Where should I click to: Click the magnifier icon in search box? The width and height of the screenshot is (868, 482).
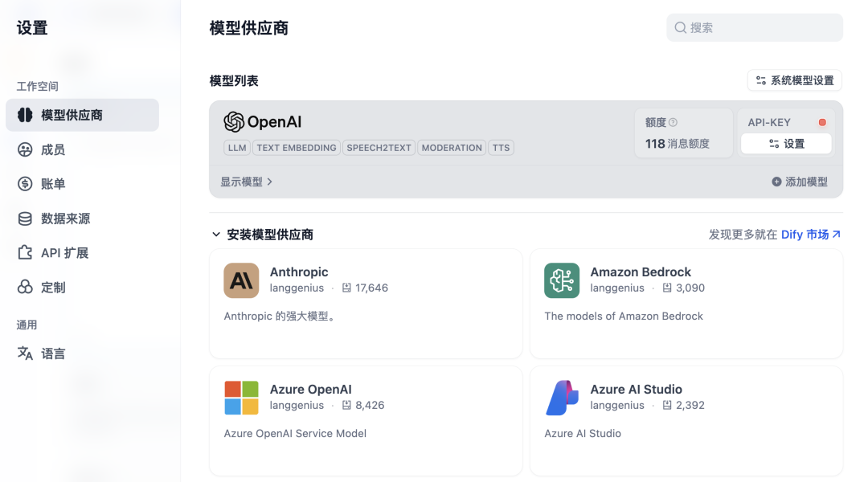click(681, 27)
